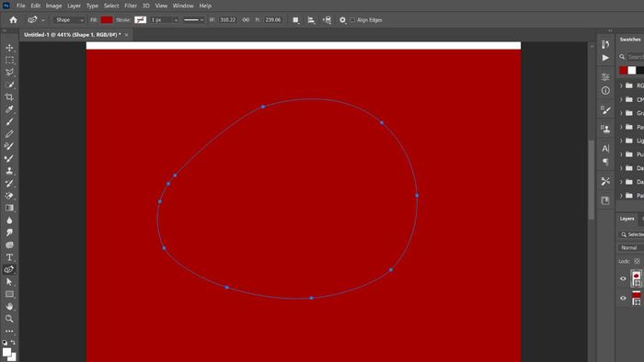Select the Path Selection tool
This screenshot has height=362, width=644.
[x=9, y=282]
